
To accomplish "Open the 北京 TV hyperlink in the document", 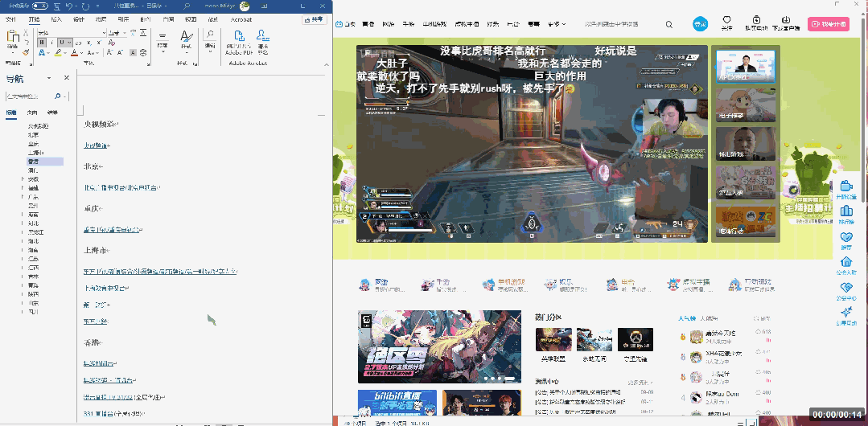I will point(121,188).
